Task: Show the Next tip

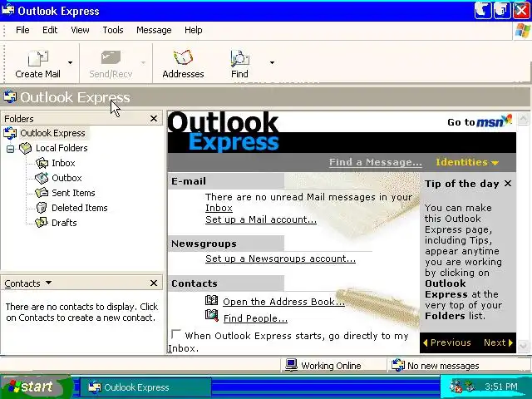Action: 498,342
